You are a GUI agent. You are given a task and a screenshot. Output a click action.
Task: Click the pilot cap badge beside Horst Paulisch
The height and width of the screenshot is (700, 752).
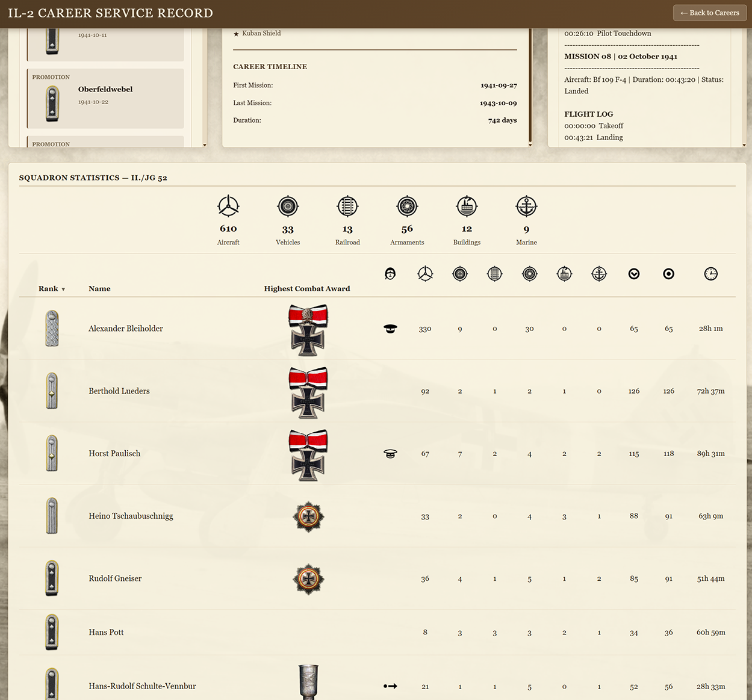390,453
